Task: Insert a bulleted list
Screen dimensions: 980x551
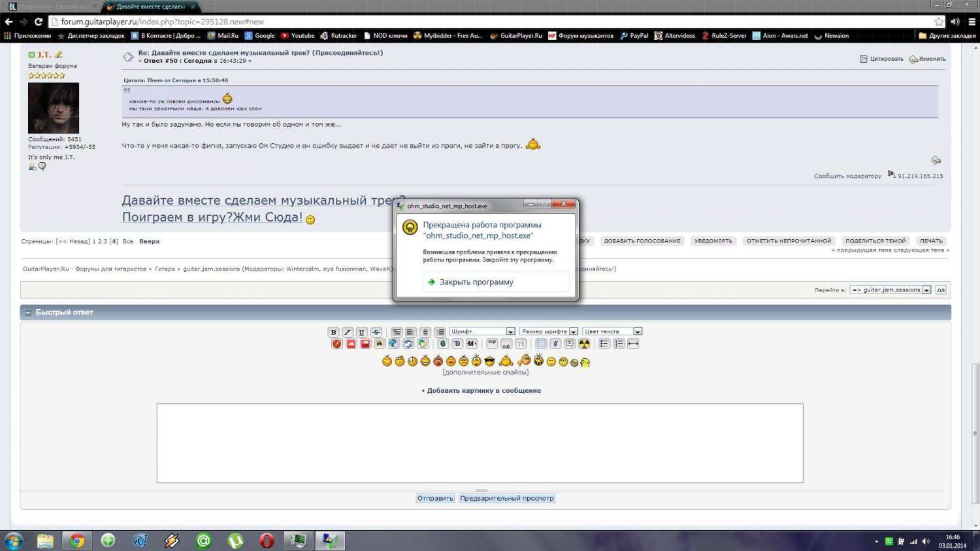Action: click(x=604, y=344)
